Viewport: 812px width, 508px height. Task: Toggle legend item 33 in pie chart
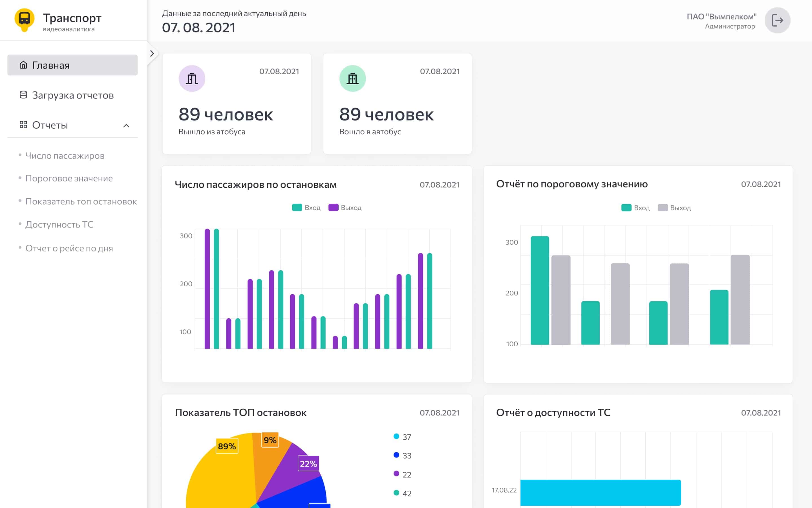[402, 456]
